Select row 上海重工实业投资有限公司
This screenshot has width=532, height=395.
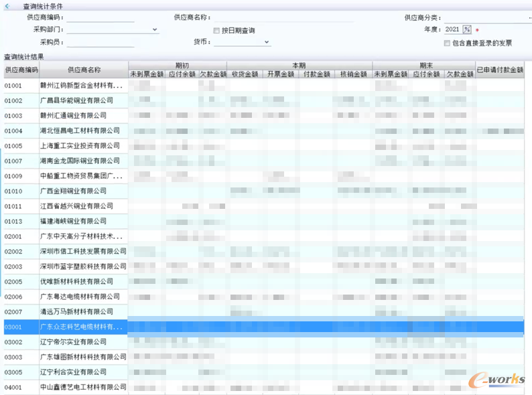(x=264, y=146)
